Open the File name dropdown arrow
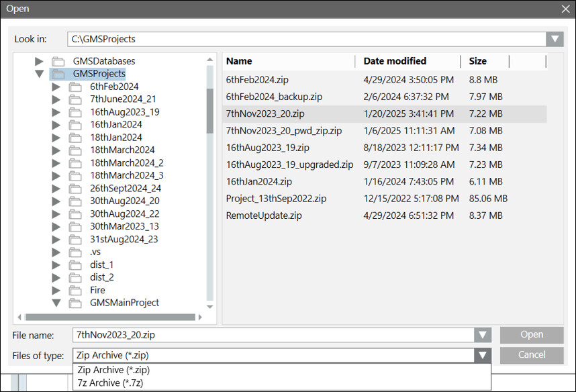 [482, 335]
